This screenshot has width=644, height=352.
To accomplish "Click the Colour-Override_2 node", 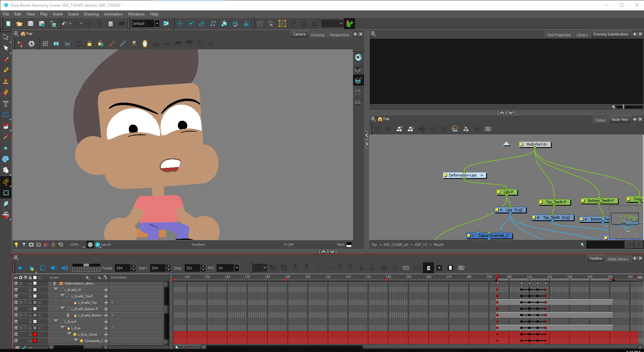I will tap(490, 236).
